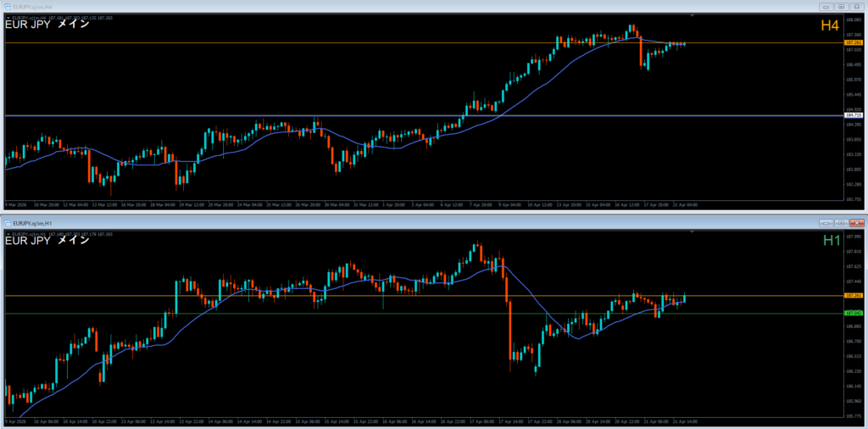Click the EURJPY H1 window title icon
868x429 pixels.
[8, 222]
